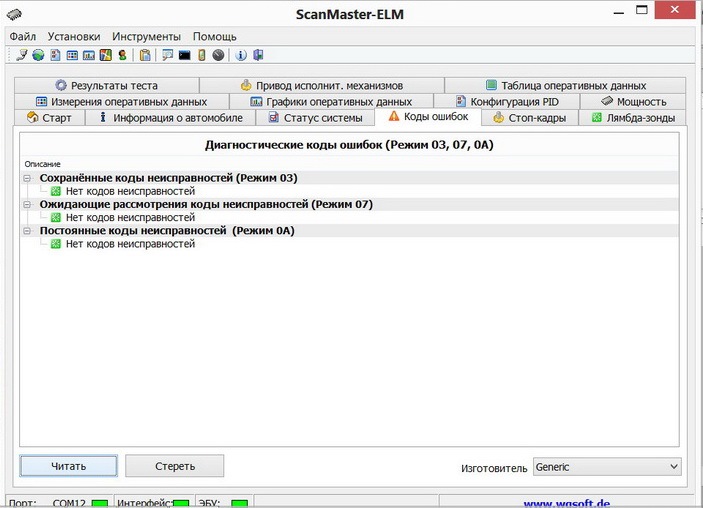Image resolution: width=703 pixels, height=508 pixels.
Task: Select Ожидающие рассмотрения коды (Режим 07) row
Action: coord(350,204)
